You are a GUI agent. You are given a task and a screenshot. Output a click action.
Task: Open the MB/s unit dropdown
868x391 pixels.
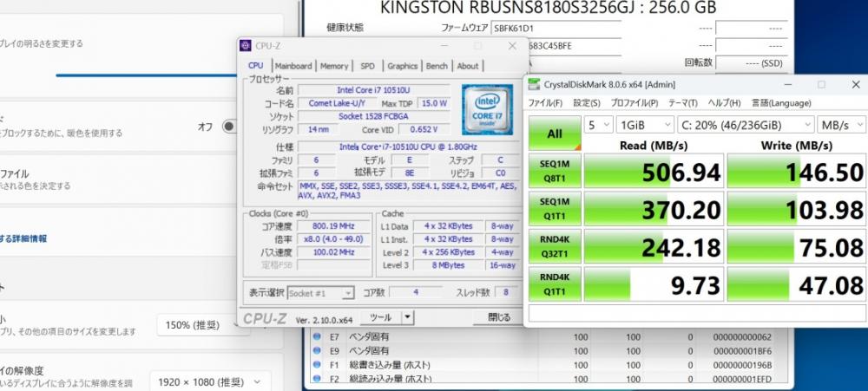click(842, 125)
